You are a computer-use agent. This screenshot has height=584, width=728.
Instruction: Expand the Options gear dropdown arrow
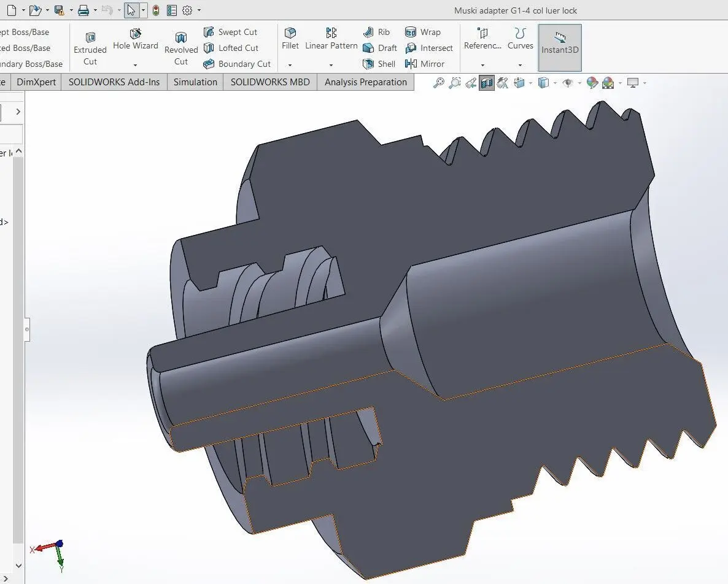point(199,10)
